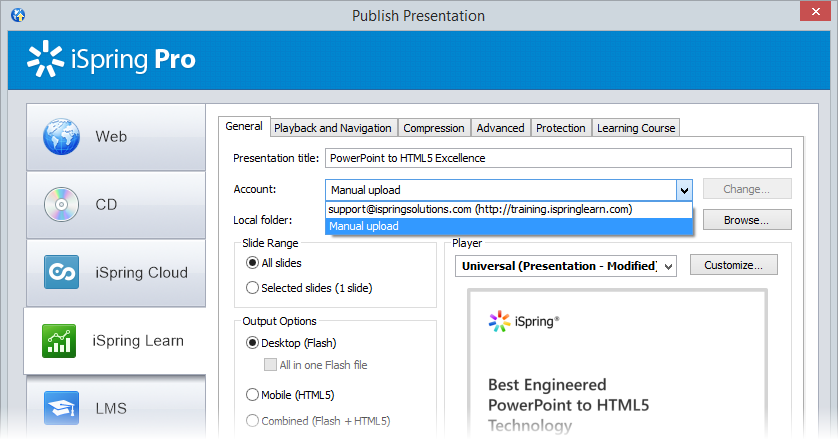Click the Local folder label

pyautogui.click(x=262, y=220)
